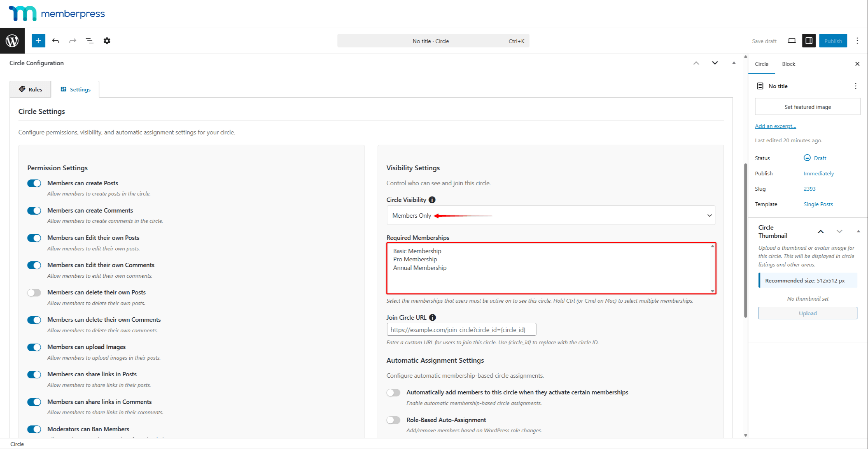Disable Members can create Posts toggle

pos(34,183)
